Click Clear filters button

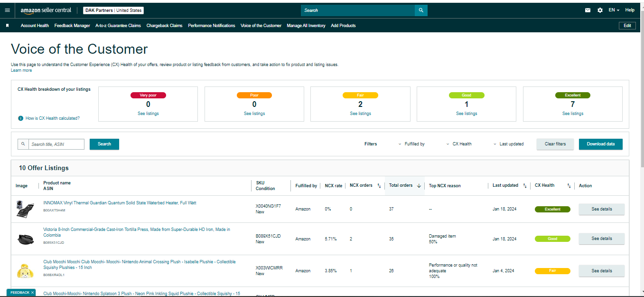(555, 144)
